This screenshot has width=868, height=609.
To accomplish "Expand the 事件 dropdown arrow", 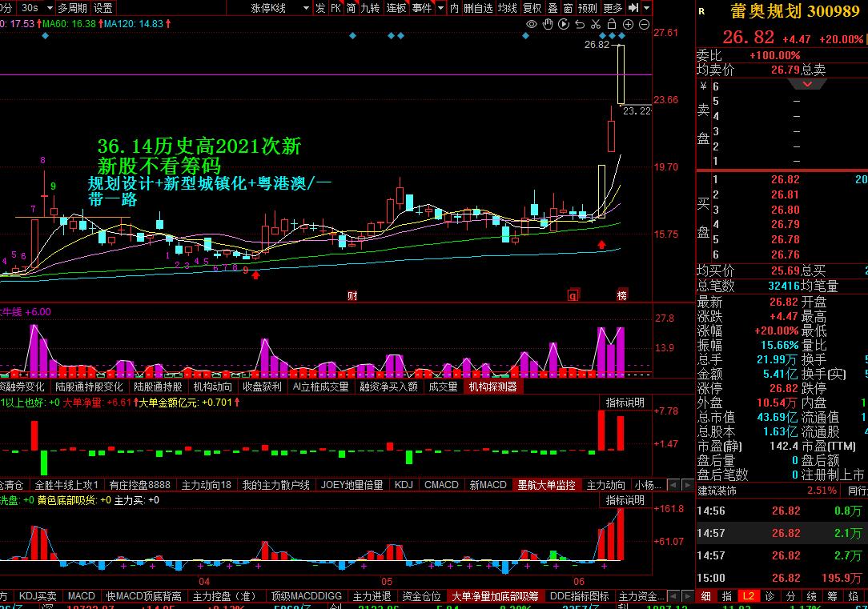I will [440, 8].
